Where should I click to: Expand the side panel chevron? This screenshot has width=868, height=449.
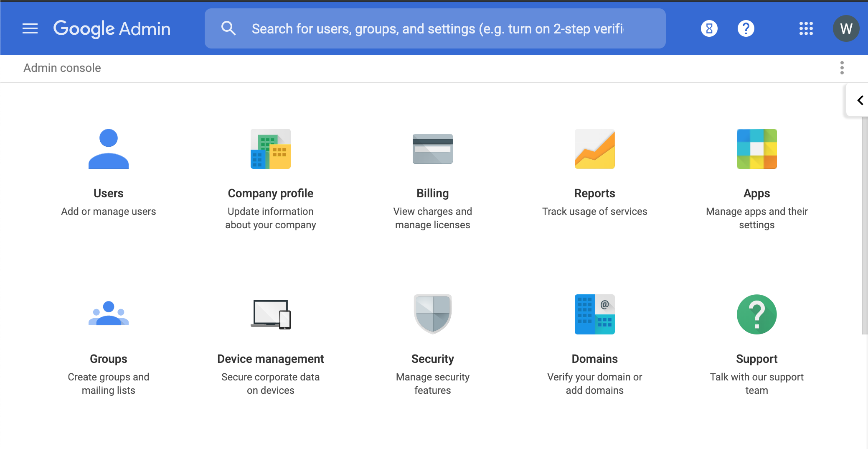tap(860, 100)
